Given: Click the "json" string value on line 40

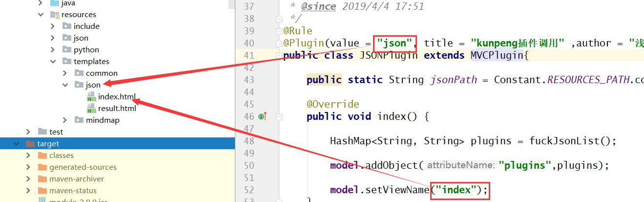Looking at the screenshot, I should 395,43.
